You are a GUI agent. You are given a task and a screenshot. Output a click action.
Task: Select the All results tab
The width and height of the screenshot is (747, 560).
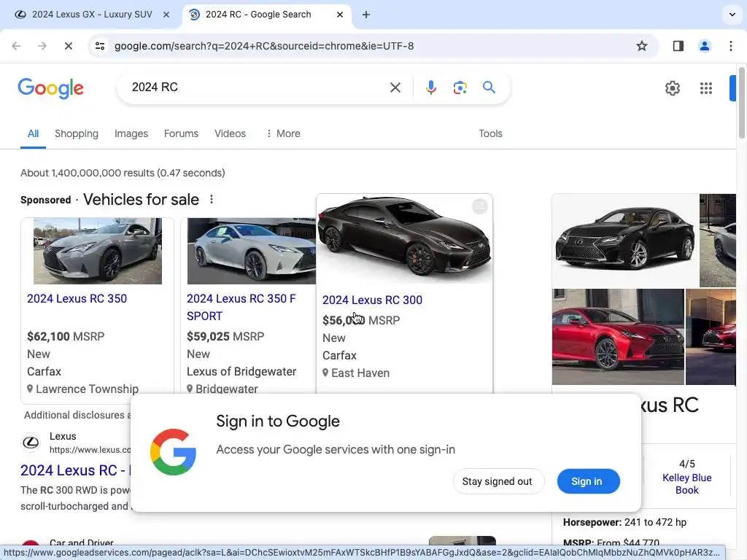click(x=33, y=134)
